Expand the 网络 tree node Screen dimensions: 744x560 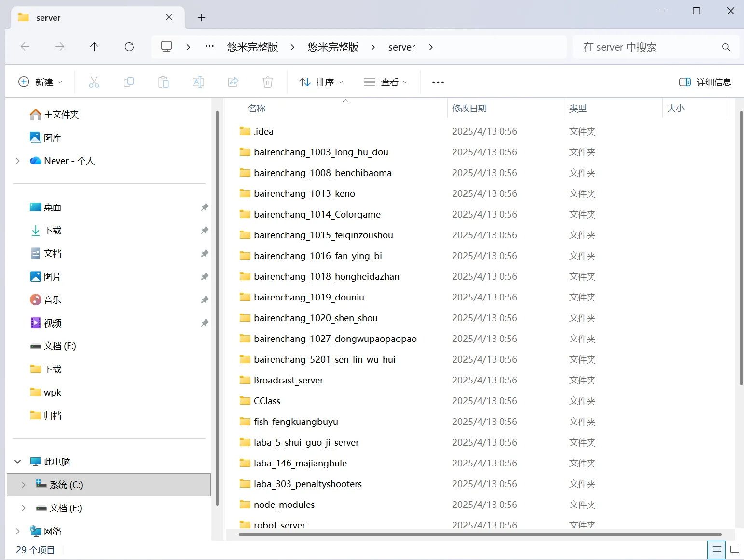[18, 531]
